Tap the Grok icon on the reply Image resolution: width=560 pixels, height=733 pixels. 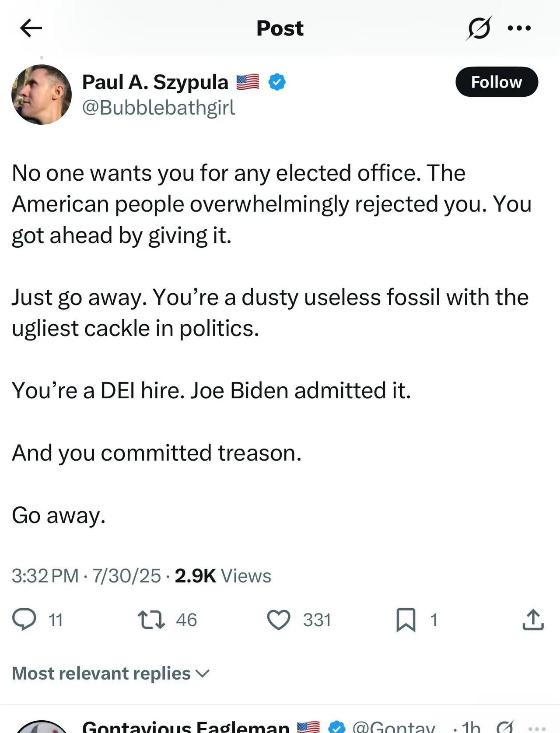point(505,727)
